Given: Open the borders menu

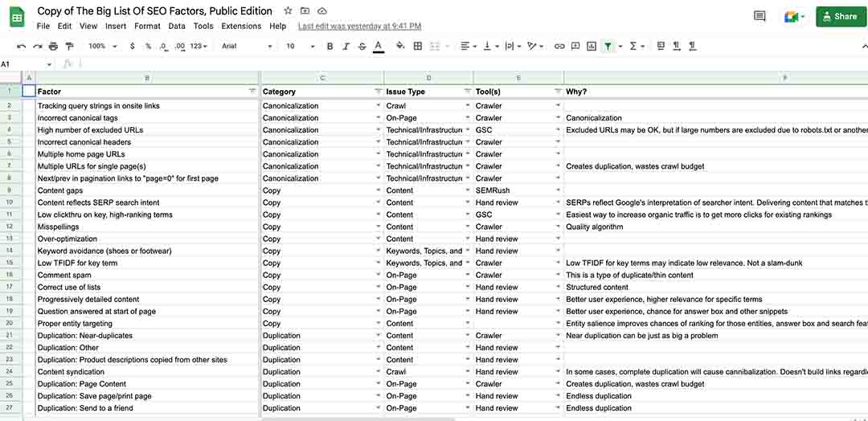Looking at the screenshot, I should [x=418, y=47].
